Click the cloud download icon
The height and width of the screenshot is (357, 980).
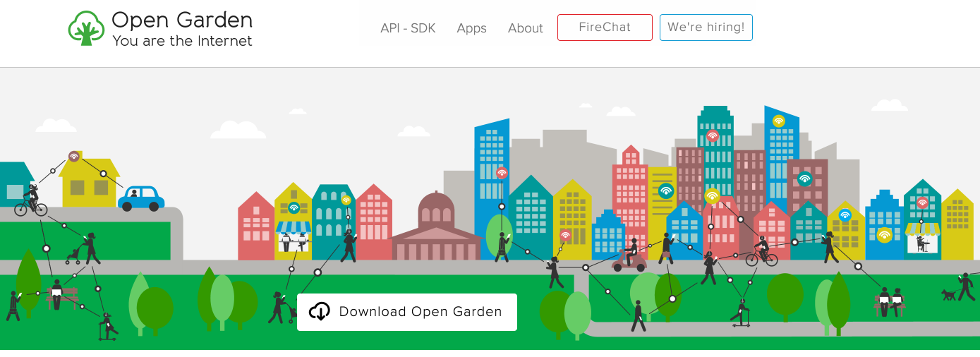(x=320, y=311)
